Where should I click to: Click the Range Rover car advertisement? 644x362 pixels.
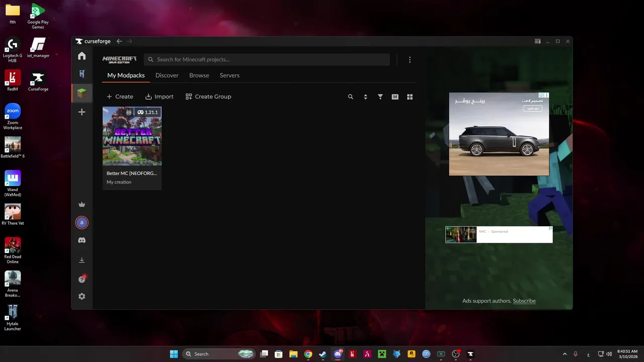[499, 134]
